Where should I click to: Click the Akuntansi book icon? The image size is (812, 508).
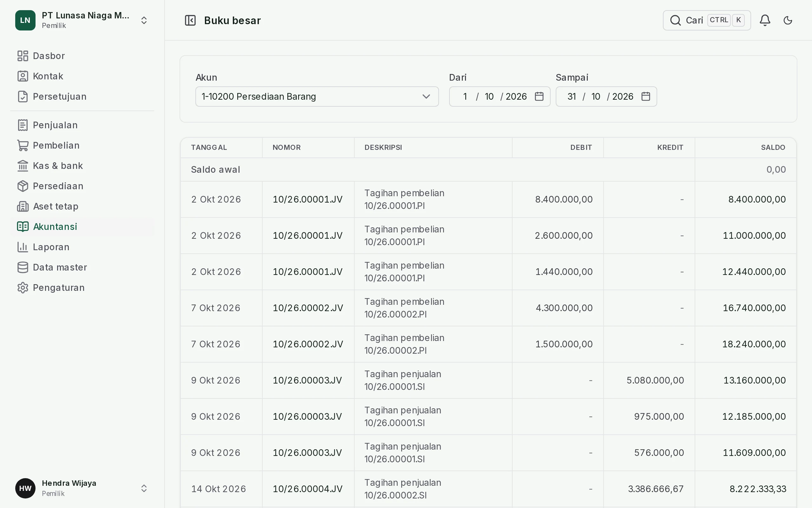pos(23,227)
